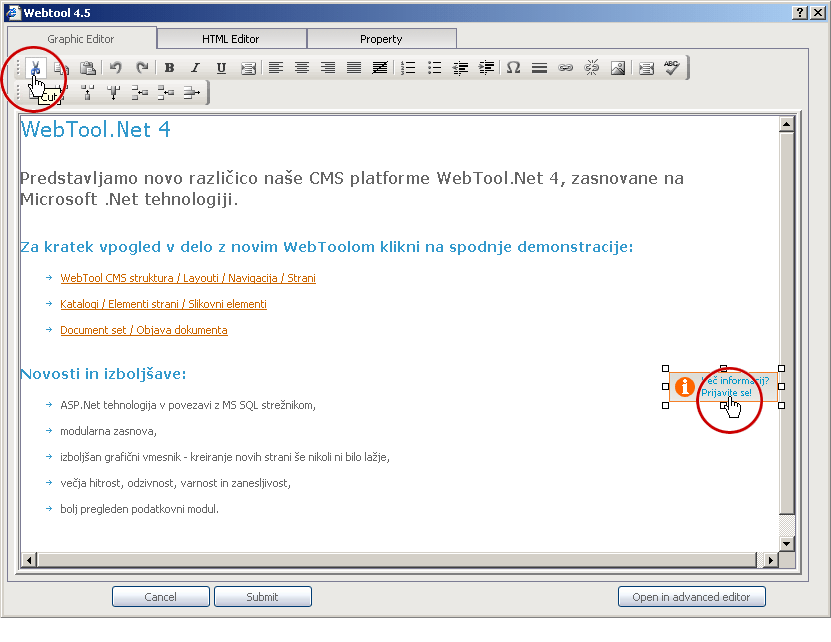Click the Cut scissors icon
The image size is (831, 642).
click(x=35, y=68)
